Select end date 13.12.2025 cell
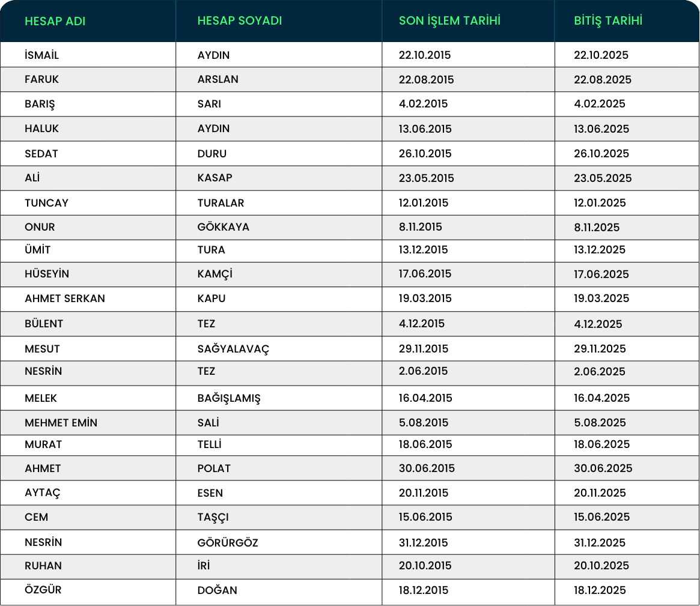Viewport: 700px width, 606px height. 600,250
